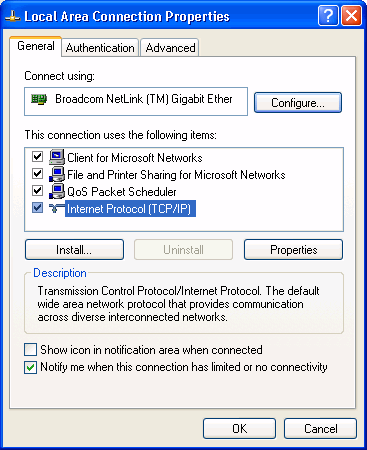The height and width of the screenshot is (450, 367).
Task: Uncheck Client for Microsoft Networks checkbox
Action: tap(37, 157)
